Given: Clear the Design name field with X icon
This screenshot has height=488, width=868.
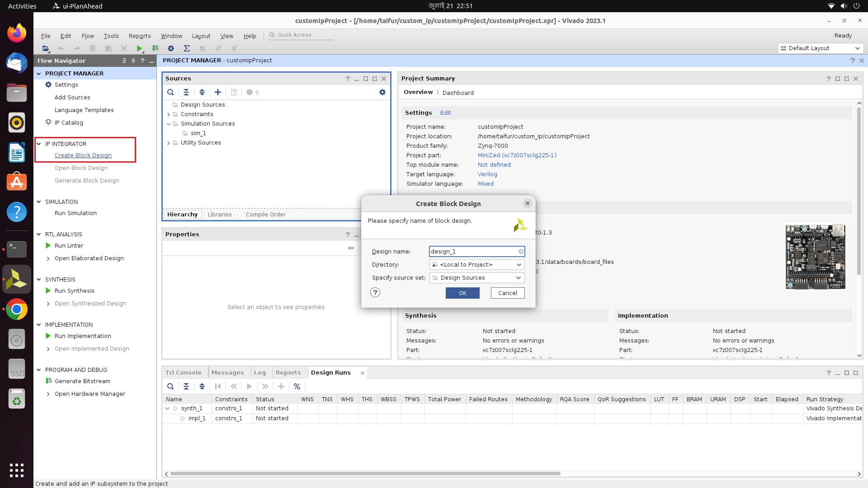Looking at the screenshot, I should point(521,252).
